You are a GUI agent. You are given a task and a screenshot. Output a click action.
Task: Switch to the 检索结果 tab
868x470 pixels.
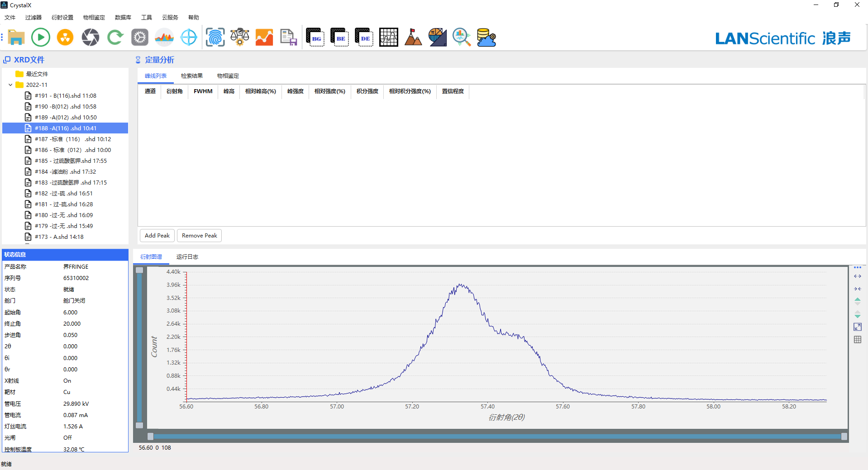[191, 76]
